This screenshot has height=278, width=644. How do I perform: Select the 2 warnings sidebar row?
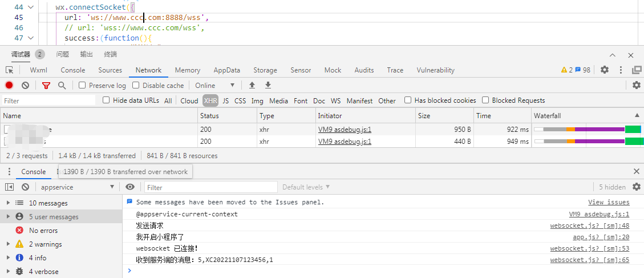[62, 244]
